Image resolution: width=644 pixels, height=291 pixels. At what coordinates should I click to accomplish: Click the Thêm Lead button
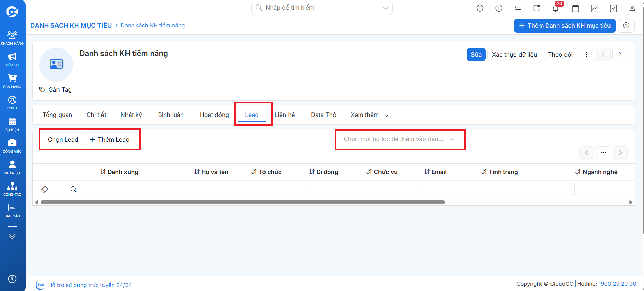(109, 140)
